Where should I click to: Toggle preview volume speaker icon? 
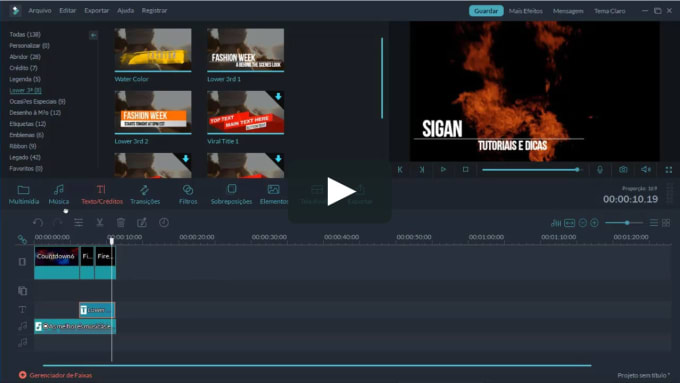coord(646,170)
